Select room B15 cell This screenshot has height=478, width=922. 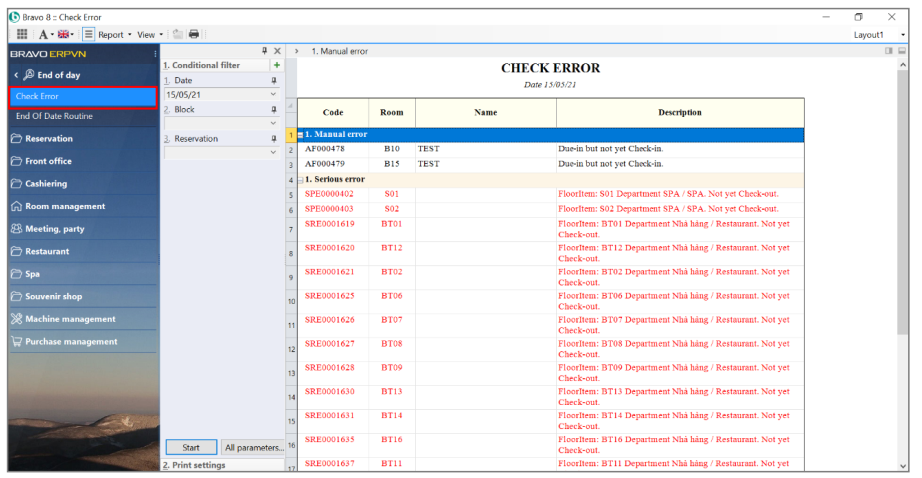[392, 164]
